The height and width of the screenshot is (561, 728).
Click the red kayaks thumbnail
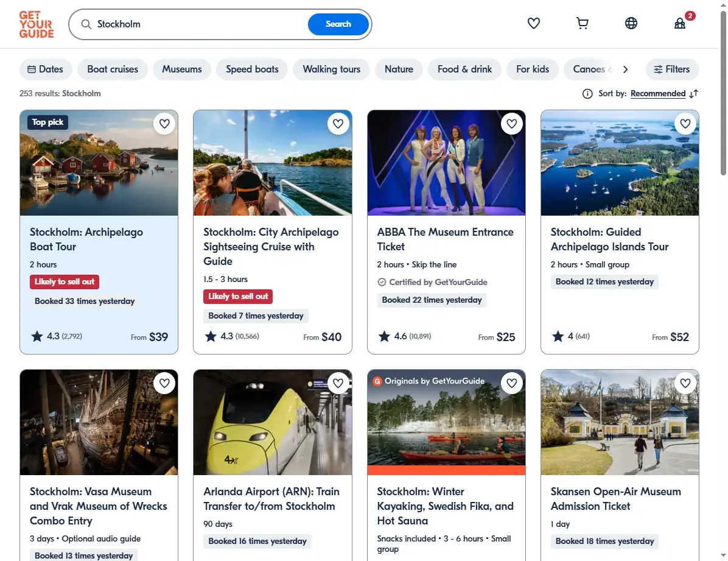point(446,423)
